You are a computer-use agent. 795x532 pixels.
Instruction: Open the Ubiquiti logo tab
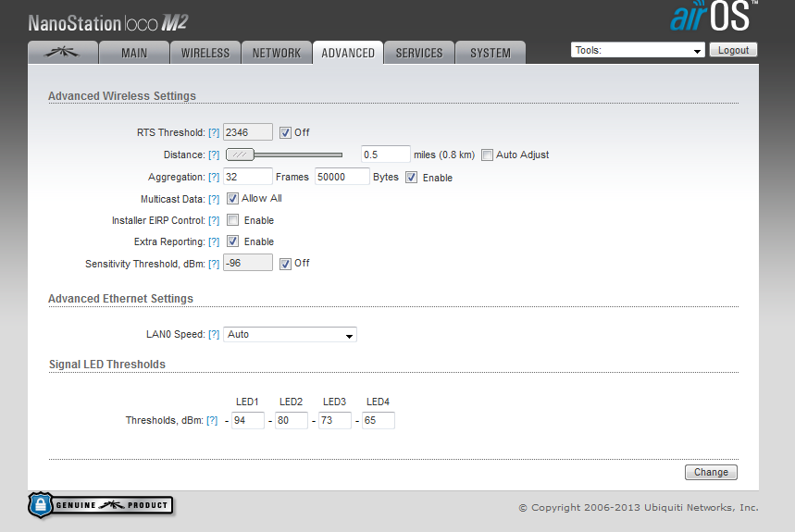pyautogui.click(x=62, y=53)
